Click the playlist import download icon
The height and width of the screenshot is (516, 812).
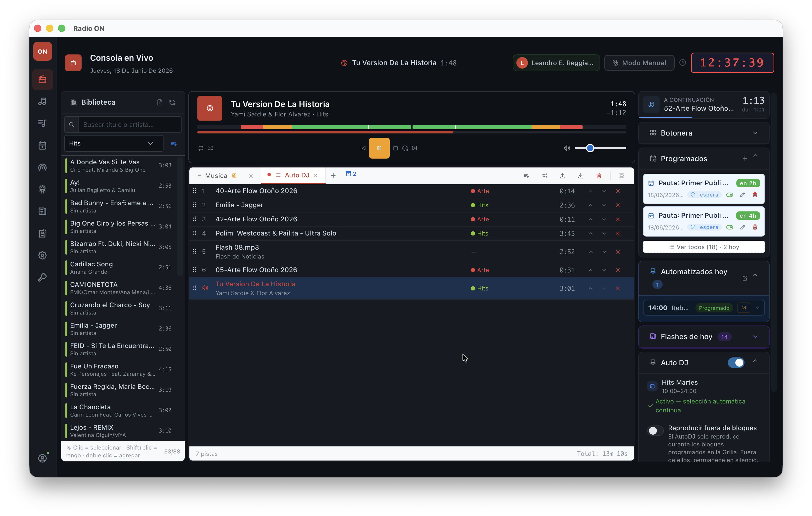[x=581, y=176]
